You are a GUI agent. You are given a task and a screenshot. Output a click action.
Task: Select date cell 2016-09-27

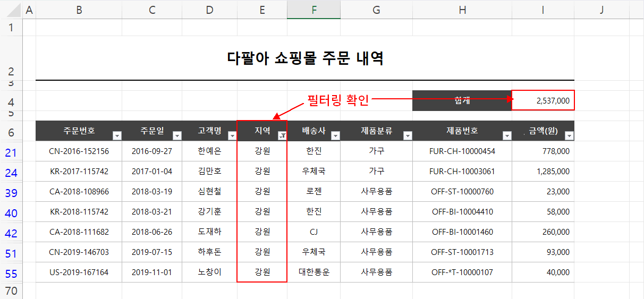tap(152, 151)
